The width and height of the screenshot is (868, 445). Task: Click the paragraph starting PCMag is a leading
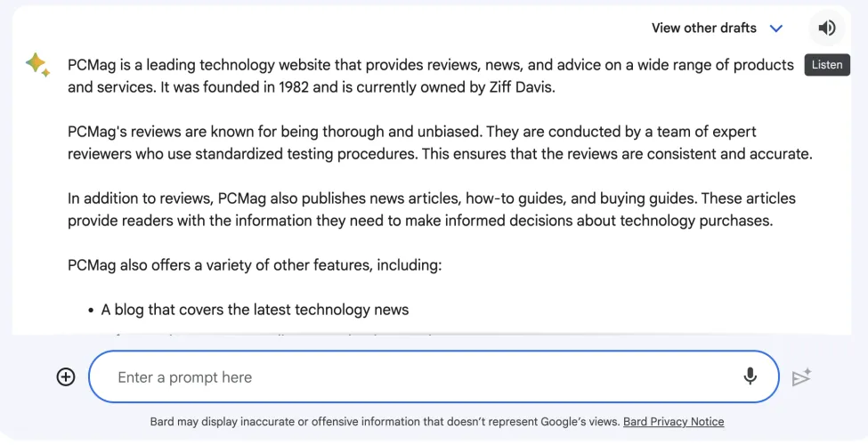point(430,76)
